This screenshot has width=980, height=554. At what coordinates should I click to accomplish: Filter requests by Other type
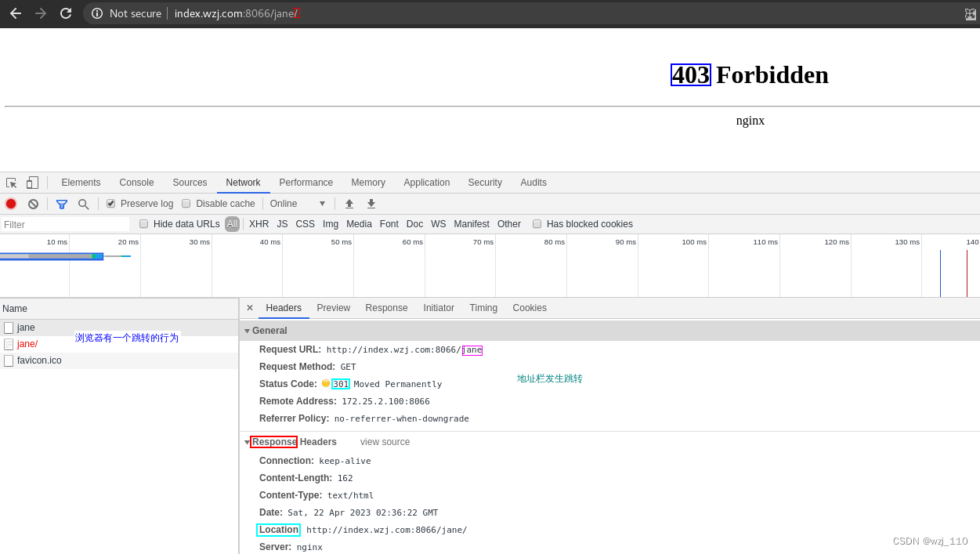(x=509, y=224)
